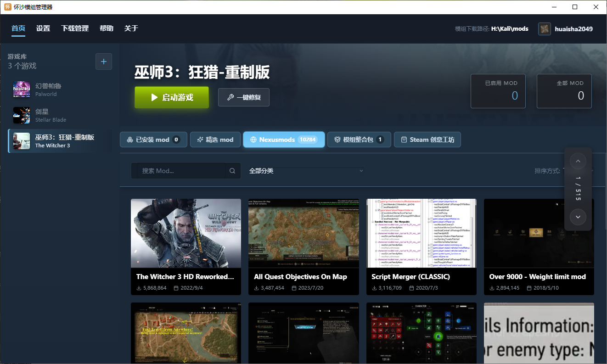Viewport: 607px width, 364px height.
Task: Open the Fast Travel from Anywhere map thumbnail
Action: 186,333
